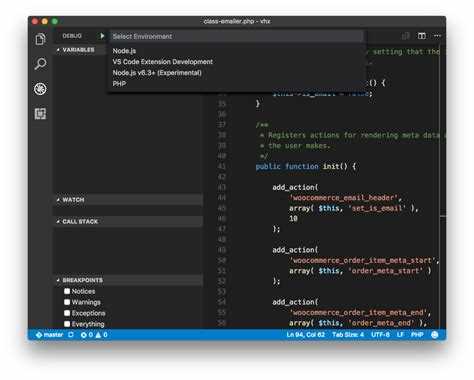Screen dimensions: 474x380
Task: Send feedback smiley icon
Action: pos(434,335)
